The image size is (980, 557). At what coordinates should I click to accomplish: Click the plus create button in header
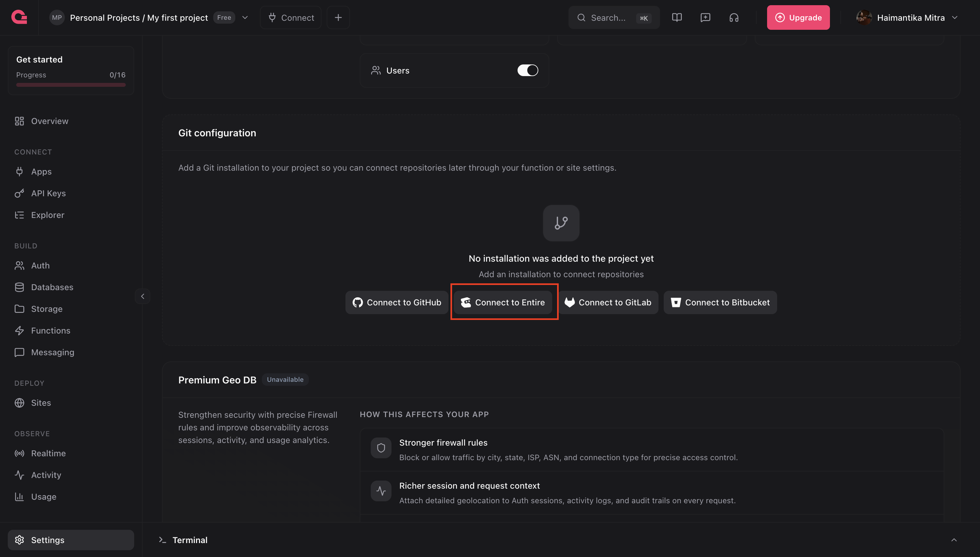point(338,17)
